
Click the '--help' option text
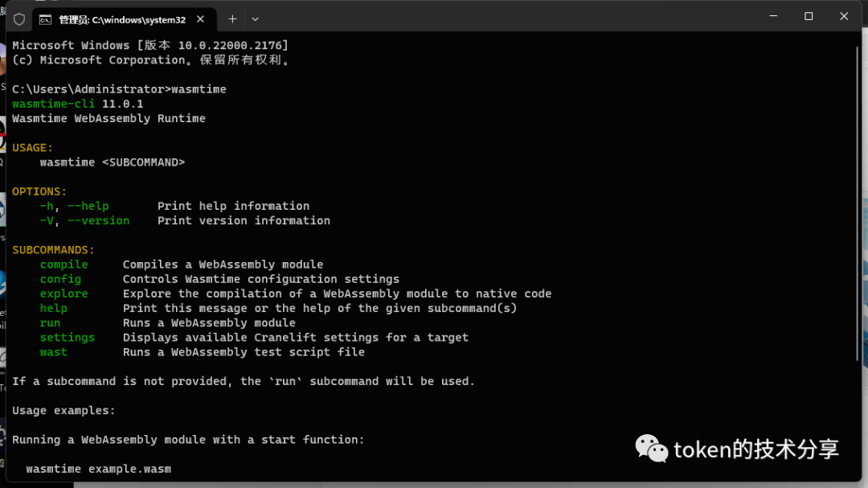tap(88, 206)
